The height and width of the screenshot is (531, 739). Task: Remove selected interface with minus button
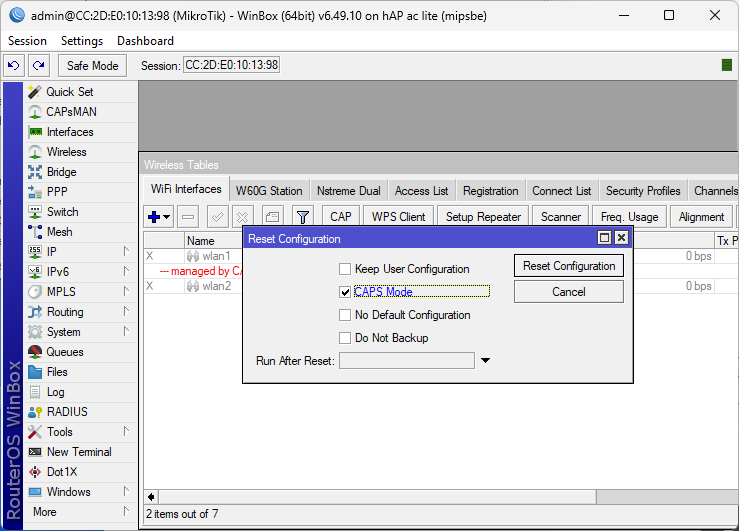click(188, 217)
